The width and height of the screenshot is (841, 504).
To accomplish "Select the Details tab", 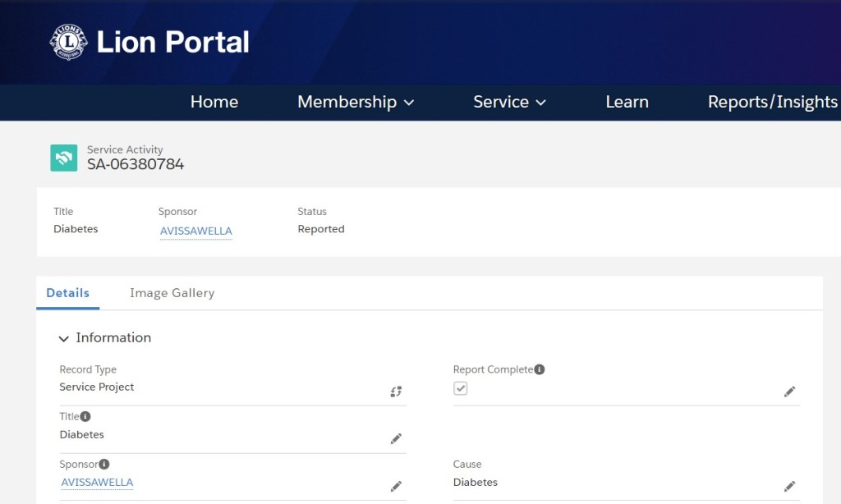I will click(67, 293).
